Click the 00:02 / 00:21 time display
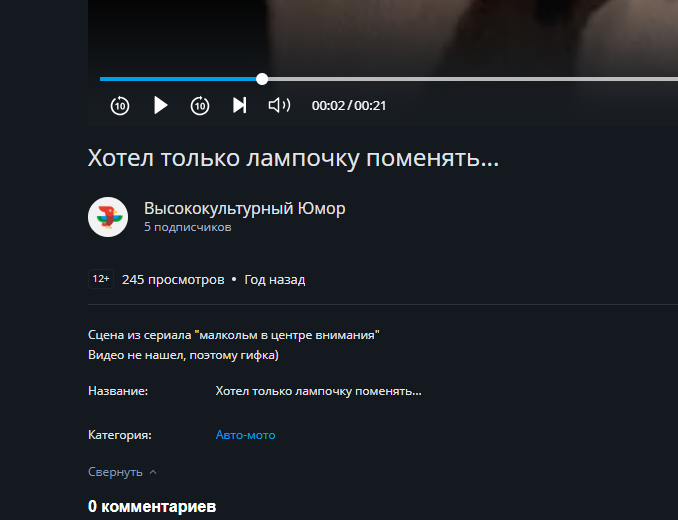Screen dimensions: 678x520 point(349,105)
